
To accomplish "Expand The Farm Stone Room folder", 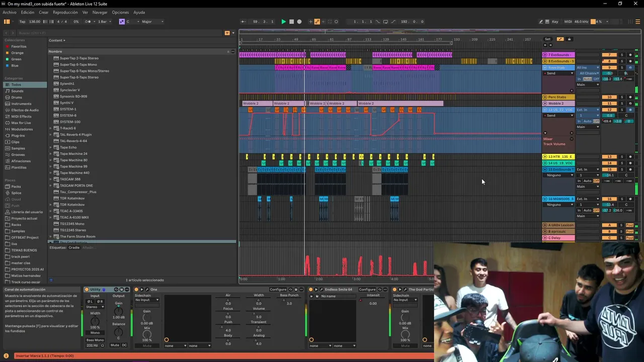I will [51, 236].
